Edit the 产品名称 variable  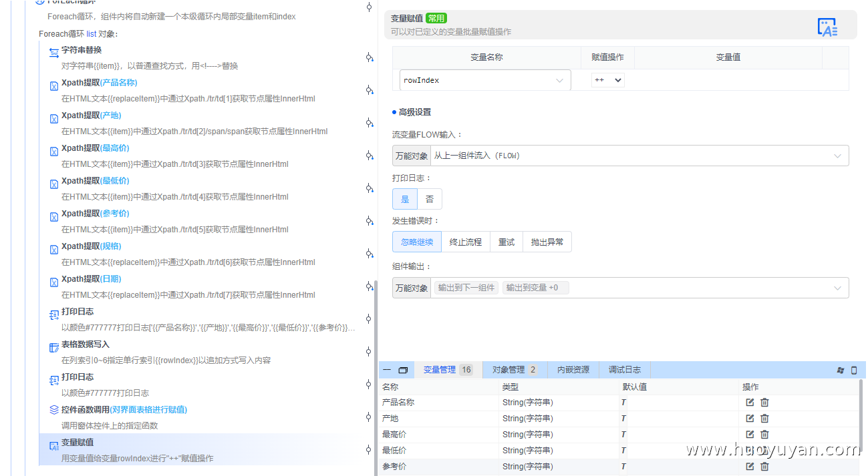pos(750,403)
